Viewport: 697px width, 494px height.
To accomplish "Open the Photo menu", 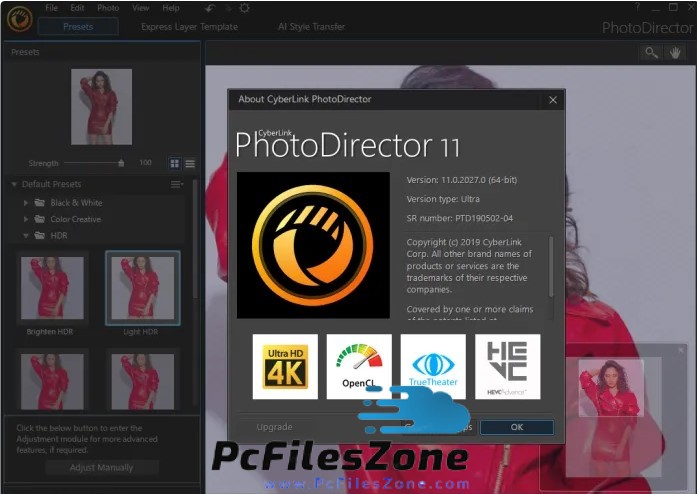I will (x=108, y=8).
